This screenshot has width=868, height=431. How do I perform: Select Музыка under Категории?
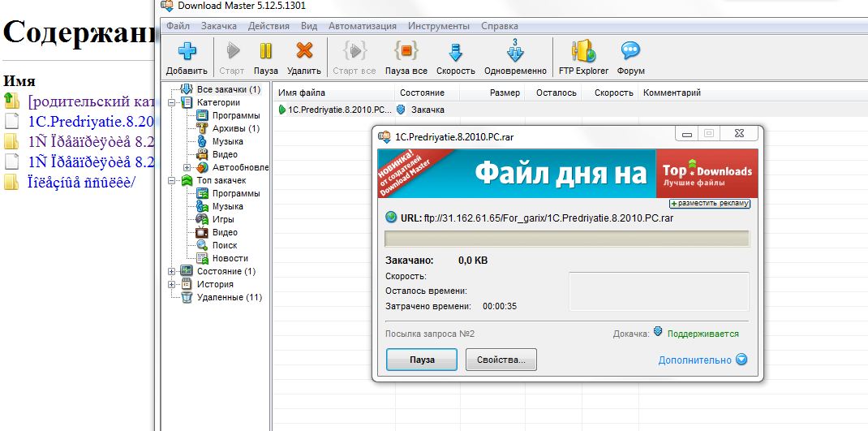pos(227,141)
